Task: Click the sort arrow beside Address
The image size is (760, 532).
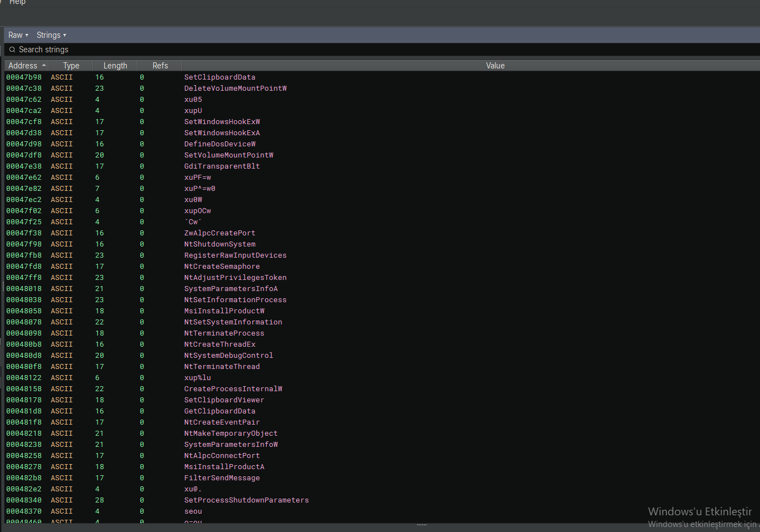Action: [44, 66]
